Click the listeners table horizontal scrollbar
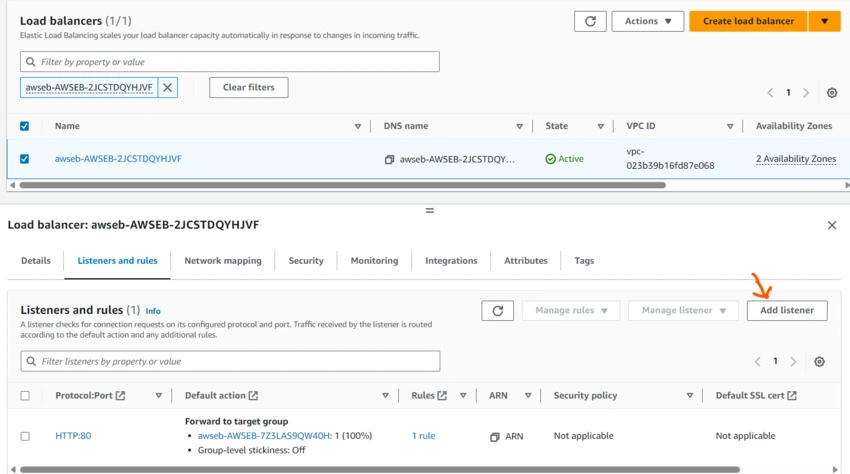This screenshot has height=474, width=850. [x=380, y=470]
